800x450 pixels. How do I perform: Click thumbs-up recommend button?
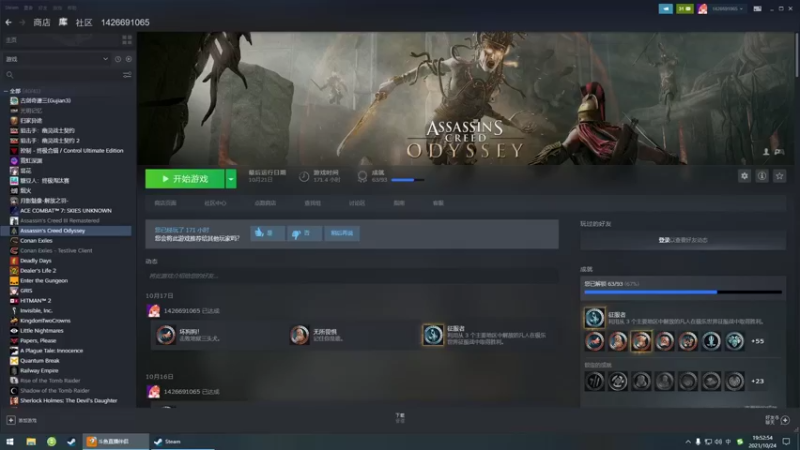point(267,233)
